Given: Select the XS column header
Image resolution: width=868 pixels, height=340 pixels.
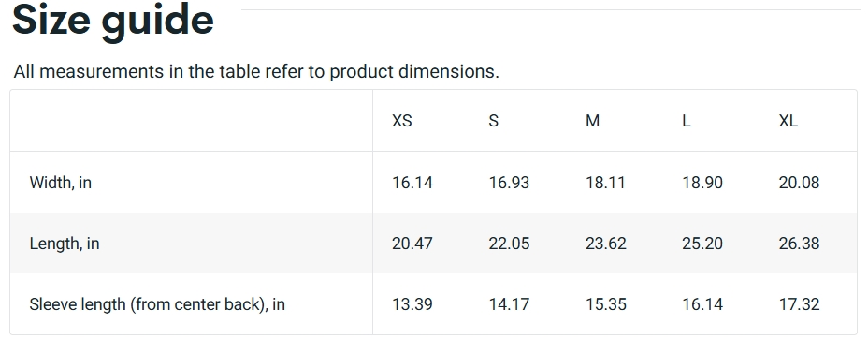Looking at the screenshot, I should pyautogui.click(x=402, y=121).
